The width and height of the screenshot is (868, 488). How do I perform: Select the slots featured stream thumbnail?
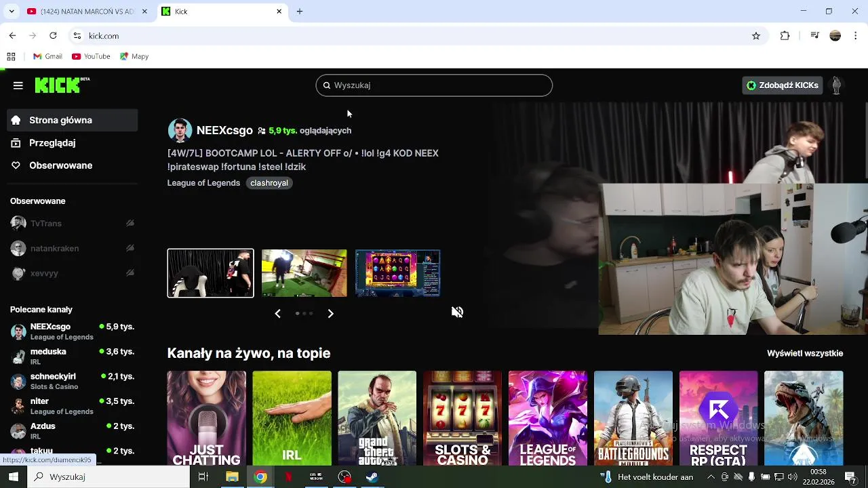tap(398, 273)
